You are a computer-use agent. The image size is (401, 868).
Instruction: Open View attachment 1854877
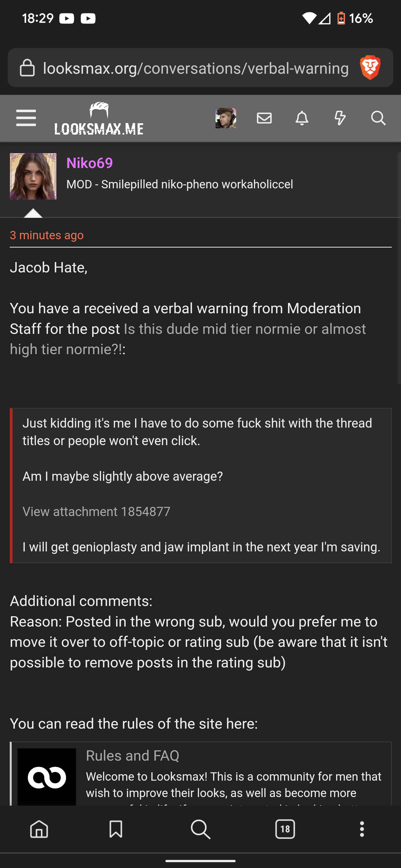coord(96,512)
